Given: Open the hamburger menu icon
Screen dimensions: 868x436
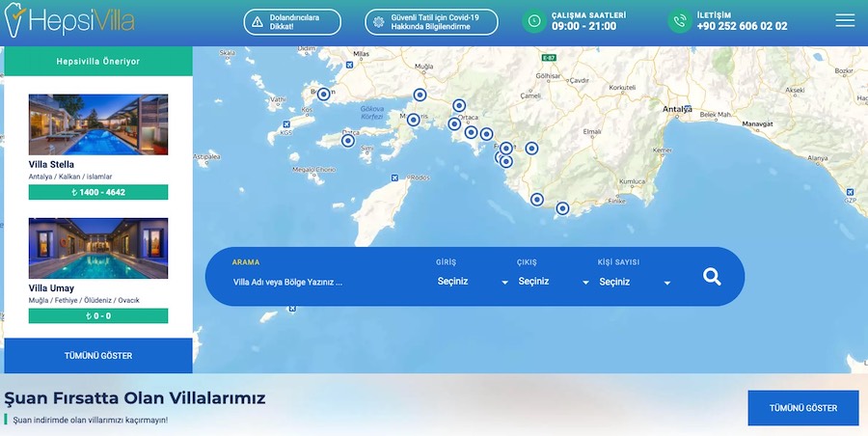Looking at the screenshot, I should tap(845, 20).
